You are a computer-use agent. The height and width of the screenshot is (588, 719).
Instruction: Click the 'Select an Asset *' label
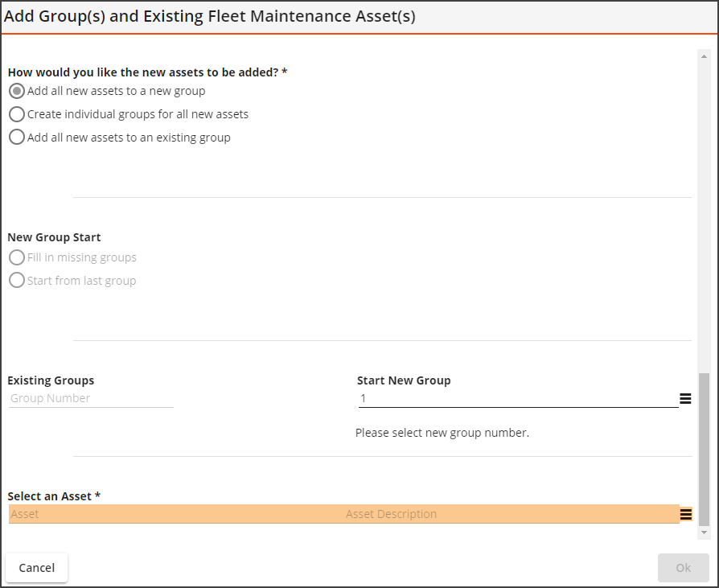point(54,496)
